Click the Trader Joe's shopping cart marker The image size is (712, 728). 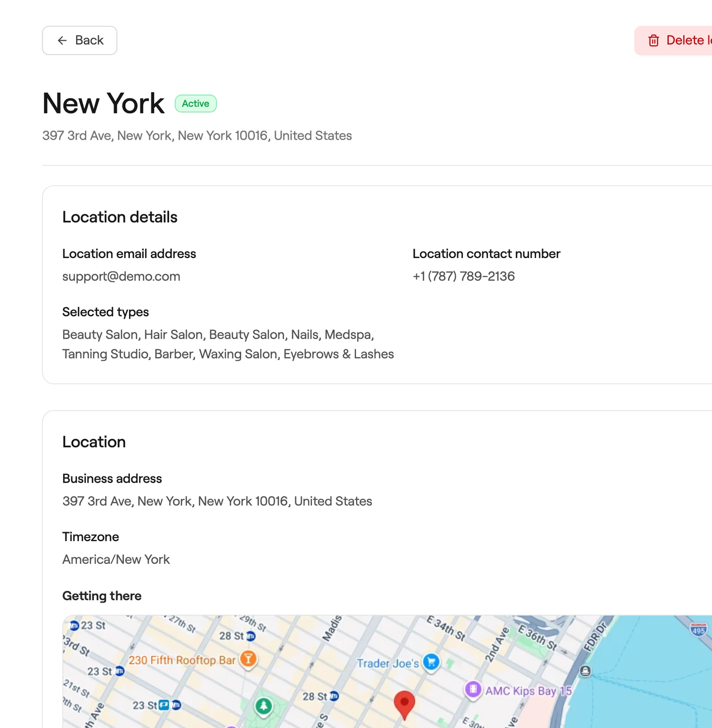(431, 663)
